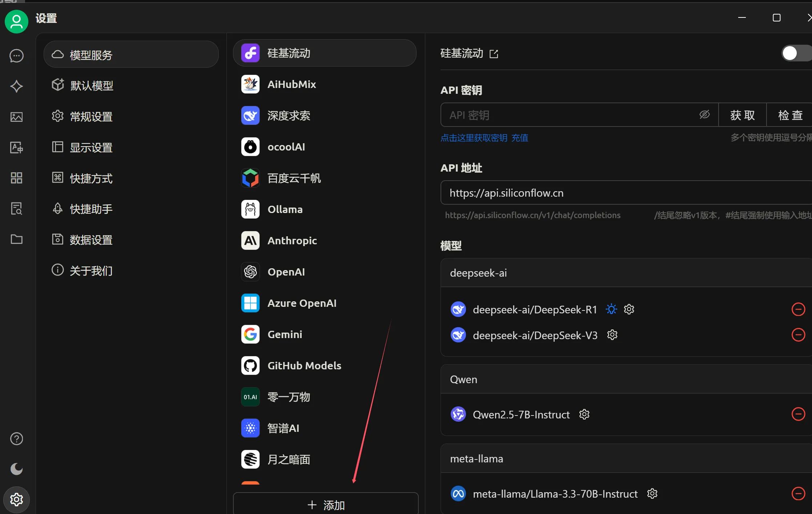812x514 pixels.
Task: Click deepseek-ai/DeepSeek-R1 model name
Action: point(535,310)
